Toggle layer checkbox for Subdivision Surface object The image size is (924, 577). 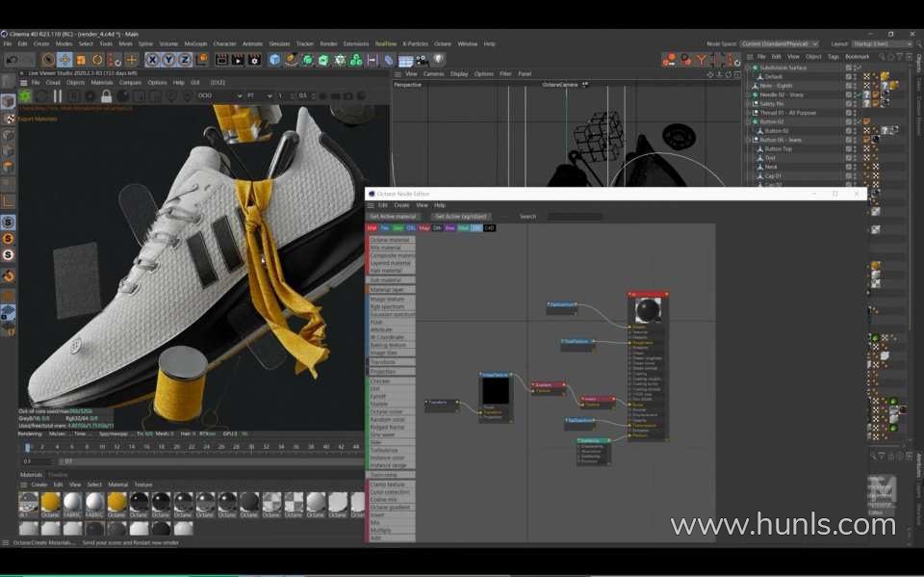tap(848, 67)
